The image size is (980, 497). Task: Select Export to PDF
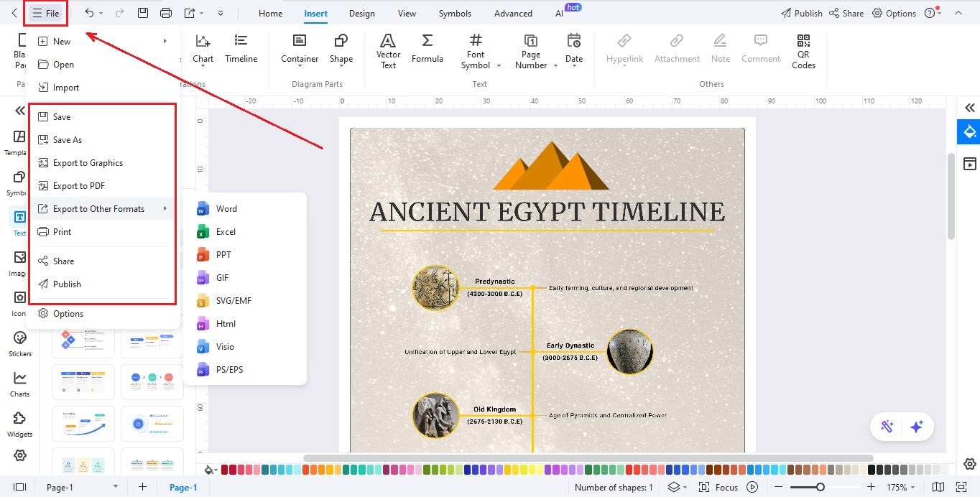(x=102, y=185)
